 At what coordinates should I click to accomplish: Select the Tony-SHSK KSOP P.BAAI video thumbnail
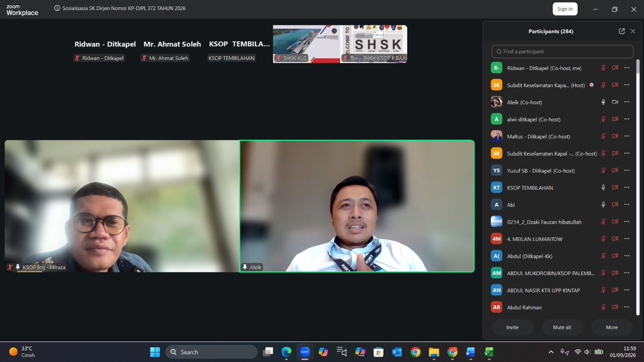(374, 44)
